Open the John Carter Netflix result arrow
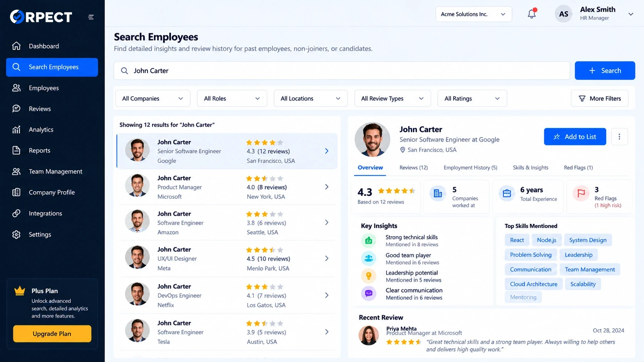Image resolution: width=644 pixels, height=362 pixels. pos(327,295)
